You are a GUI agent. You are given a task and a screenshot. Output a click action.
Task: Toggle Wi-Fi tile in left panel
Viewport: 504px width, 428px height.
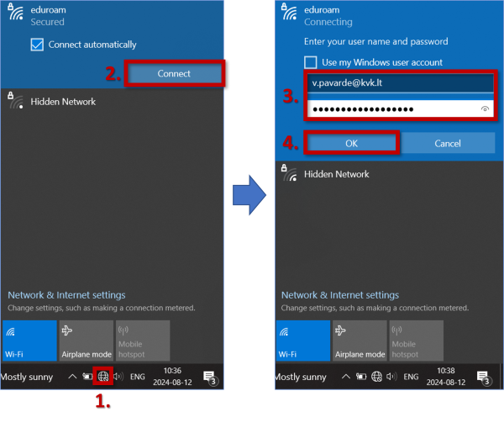[x=29, y=341]
